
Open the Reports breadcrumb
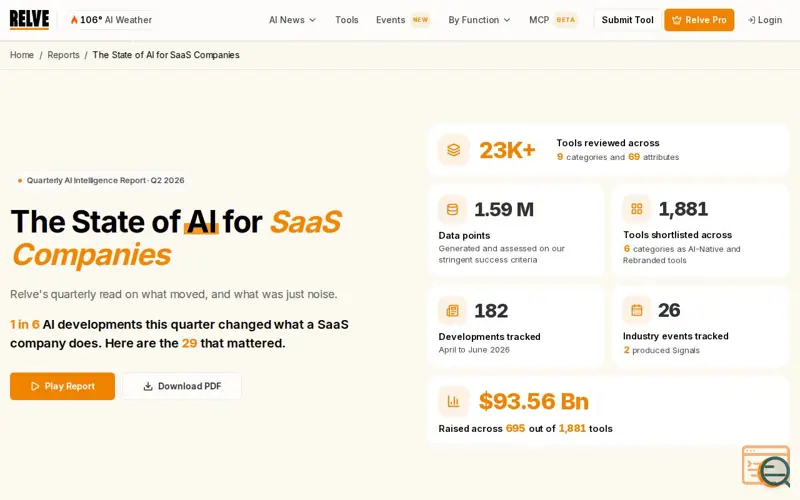pos(63,55)
